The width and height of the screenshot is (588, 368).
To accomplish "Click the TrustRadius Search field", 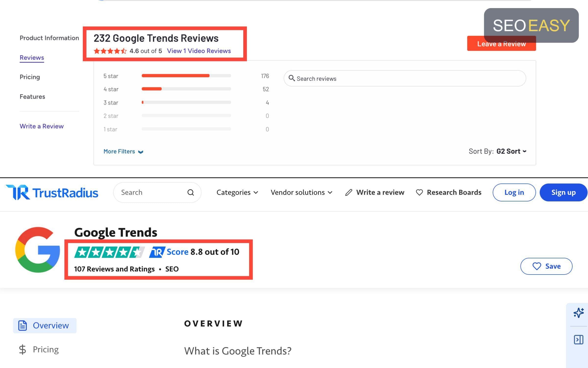I will point(157,193).
